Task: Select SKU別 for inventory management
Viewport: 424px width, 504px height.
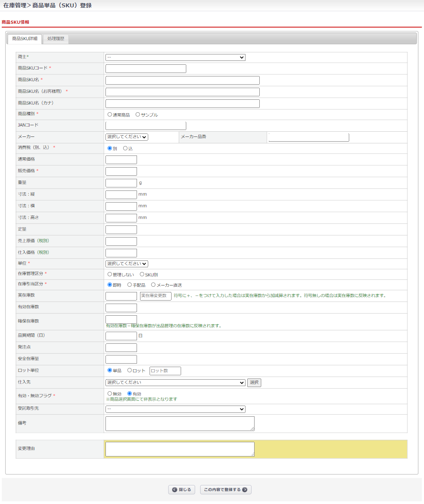Action: 142,274
